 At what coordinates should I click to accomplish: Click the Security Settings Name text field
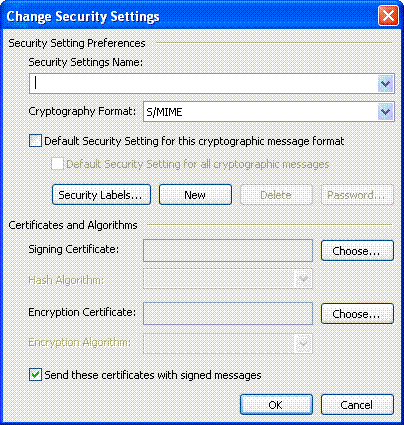point(203,83)
